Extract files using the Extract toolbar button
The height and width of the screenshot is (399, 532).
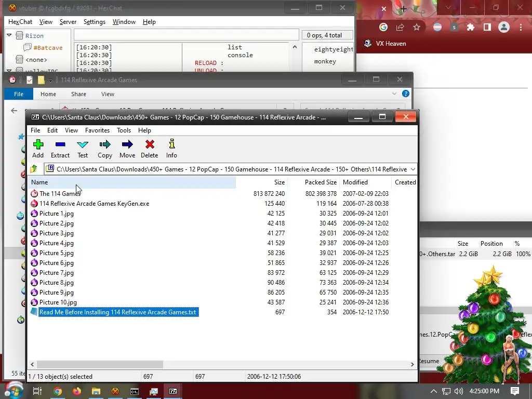coord(60,149)
